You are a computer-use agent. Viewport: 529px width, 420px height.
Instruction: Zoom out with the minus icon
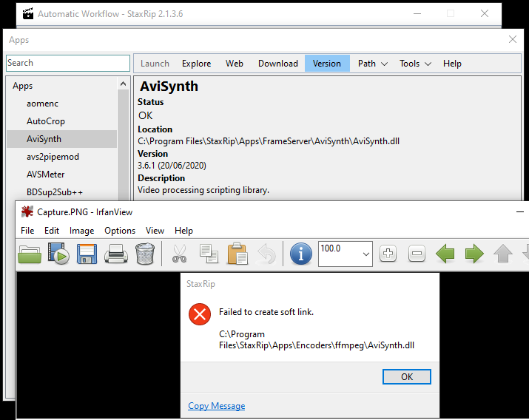tap(417, 254)
